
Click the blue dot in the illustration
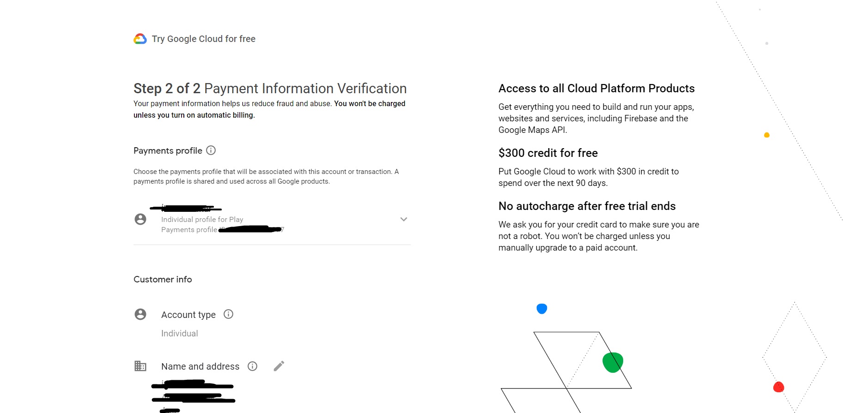click(542, 309)
